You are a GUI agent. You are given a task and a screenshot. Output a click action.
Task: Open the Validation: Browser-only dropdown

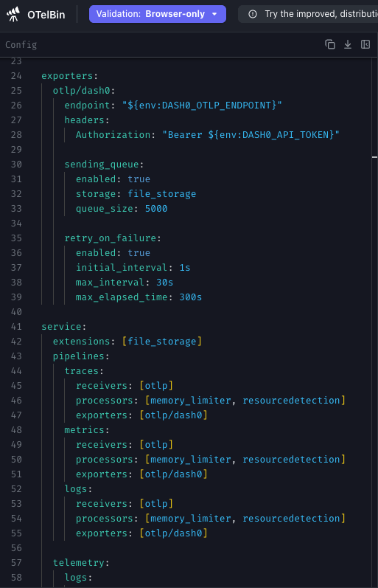pyautogui.click(x=158, y=14)
